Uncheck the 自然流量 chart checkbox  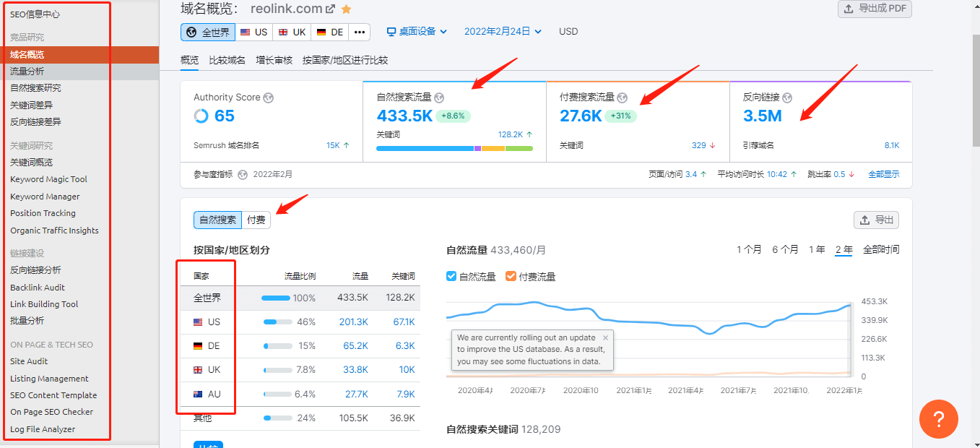451,276
